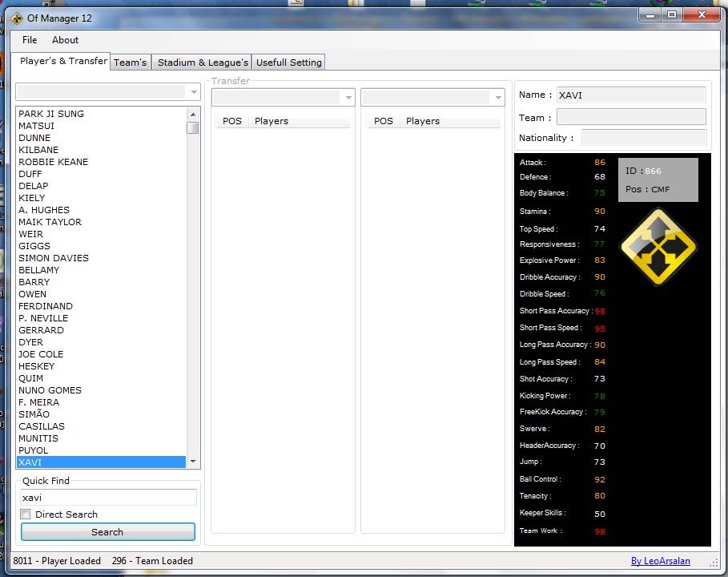
Task: Click the Of Manager 12 title bar icon
Action: [17, 18]
